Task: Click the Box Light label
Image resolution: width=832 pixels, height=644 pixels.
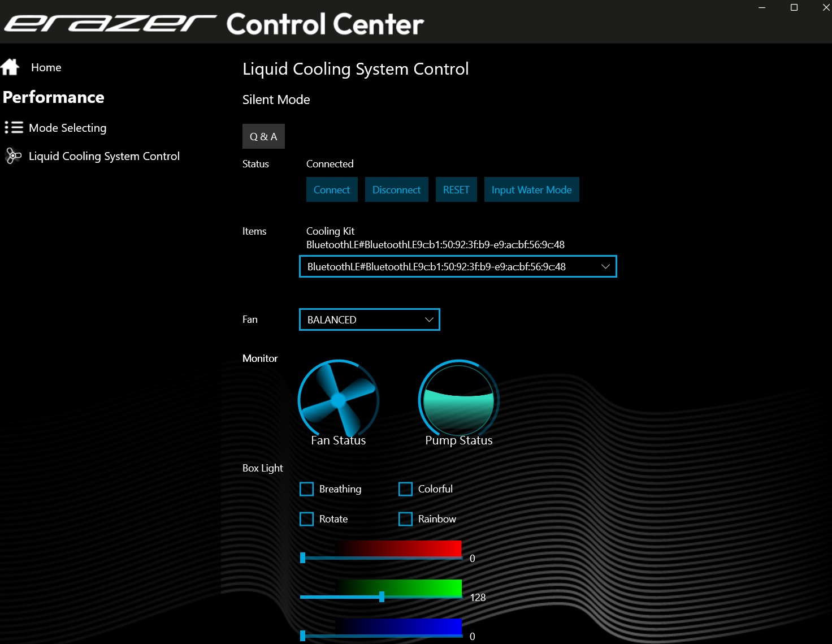Action: tap(262, 468)
